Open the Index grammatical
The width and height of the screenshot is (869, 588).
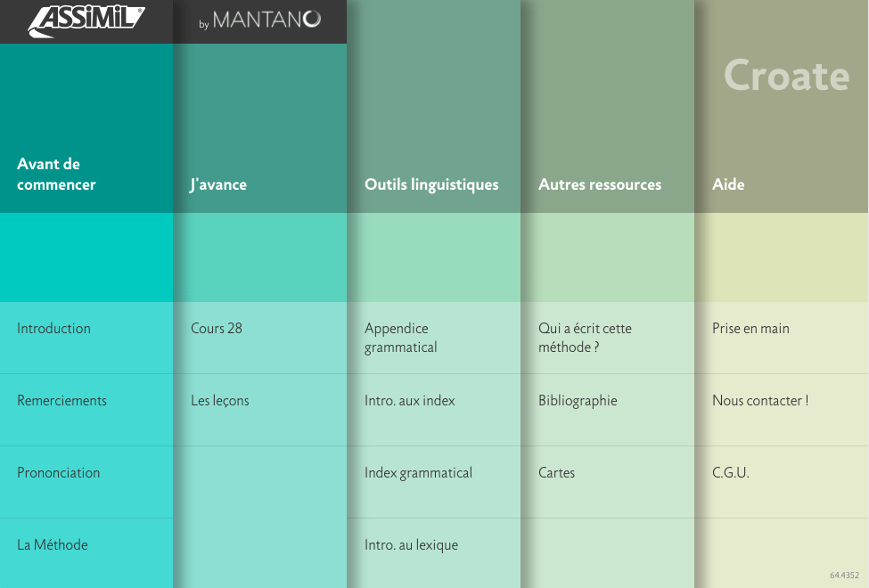click(x=418, y=473)
